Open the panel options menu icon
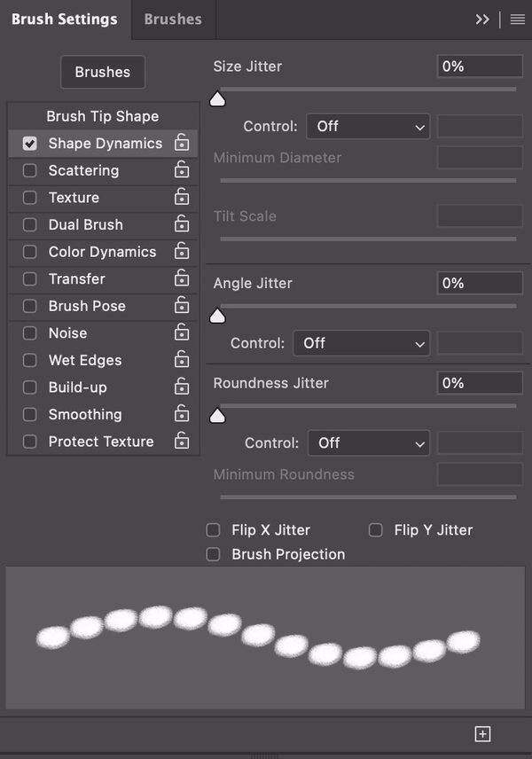532x759 pixels. [x=518, y=20]
